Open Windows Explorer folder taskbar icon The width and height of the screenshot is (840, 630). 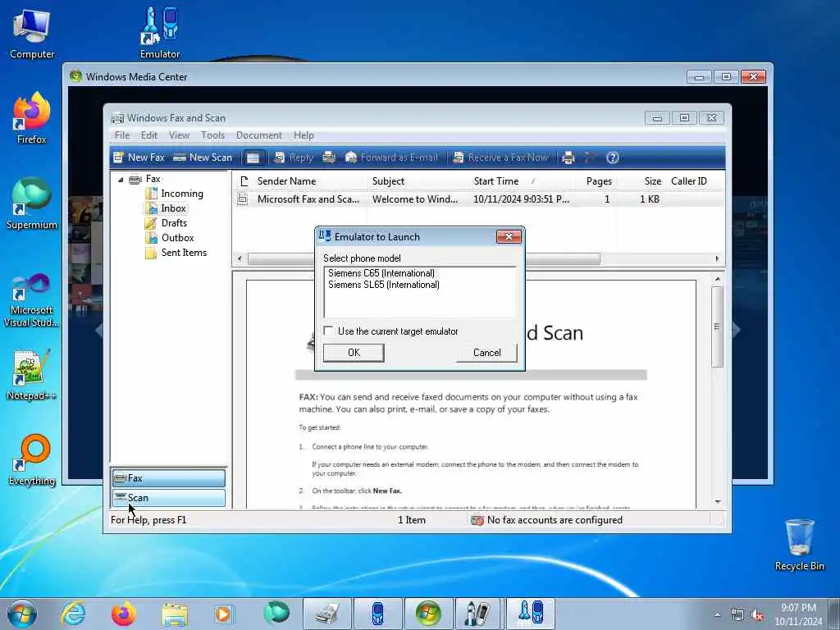175,614
